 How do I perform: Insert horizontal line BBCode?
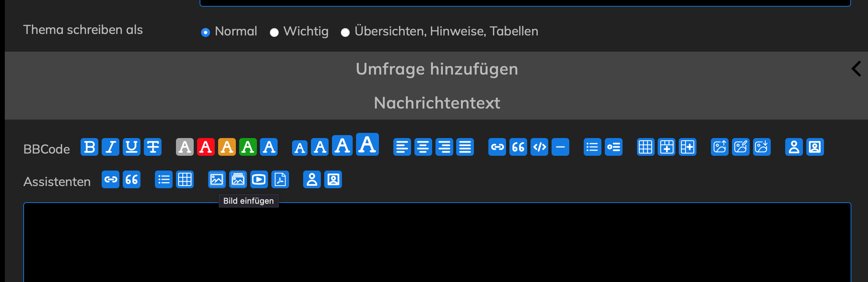[560, 147]
